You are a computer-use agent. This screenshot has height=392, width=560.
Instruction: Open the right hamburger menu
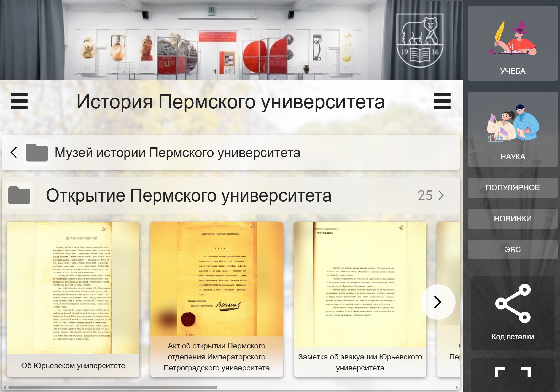click(x=442, y=101)
